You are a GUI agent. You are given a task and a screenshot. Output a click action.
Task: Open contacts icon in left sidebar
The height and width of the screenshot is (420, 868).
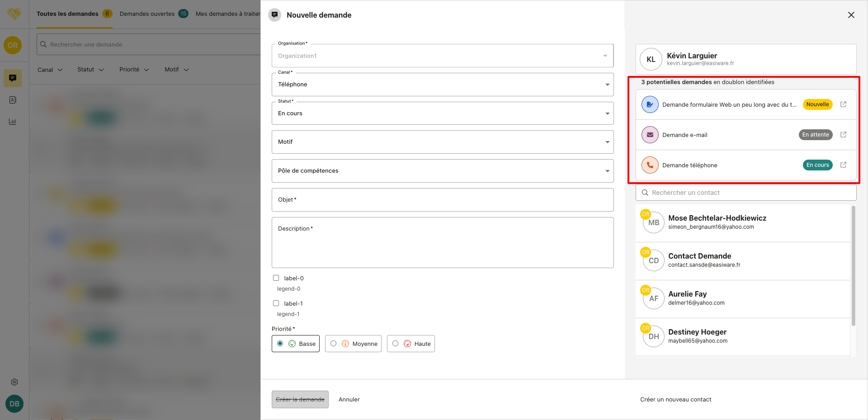13,100
